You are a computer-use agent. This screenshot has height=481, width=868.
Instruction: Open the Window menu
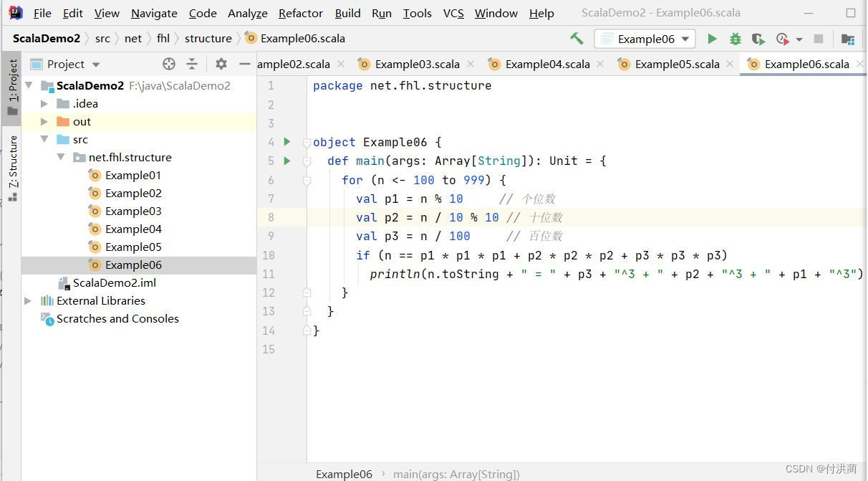tap(496, 13)
